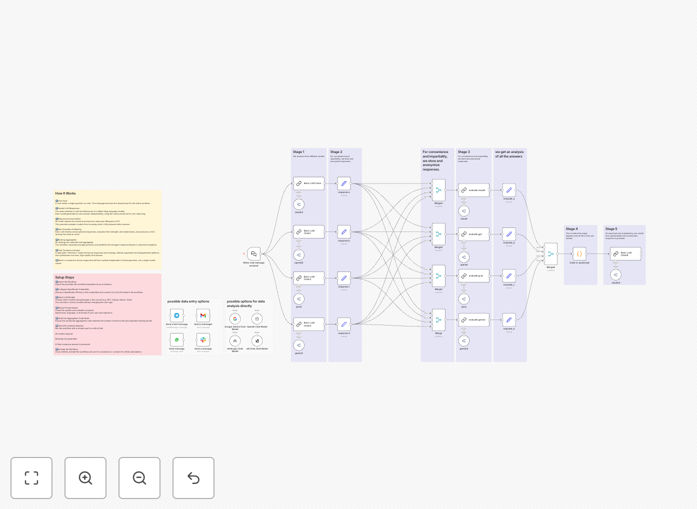Select the xAI Grok chat model node
The width and height of the screenshot is (697, 509).
[x=257, y=341]
